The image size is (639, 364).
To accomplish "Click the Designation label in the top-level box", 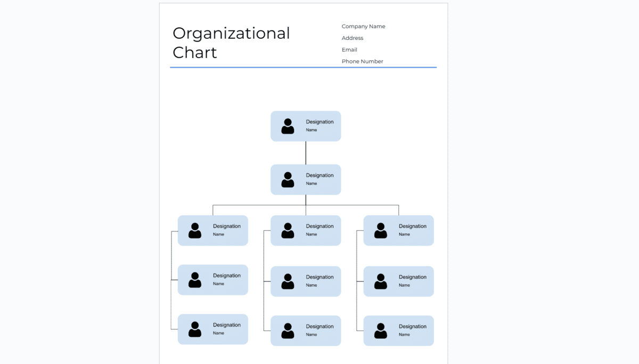I will pyautogui.click(x=320, y=121).
